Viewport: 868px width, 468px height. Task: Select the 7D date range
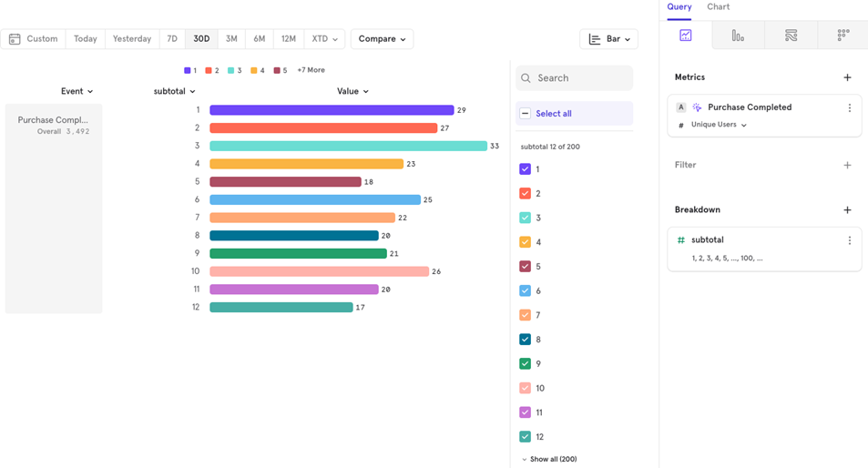click(x=172, y=39)
